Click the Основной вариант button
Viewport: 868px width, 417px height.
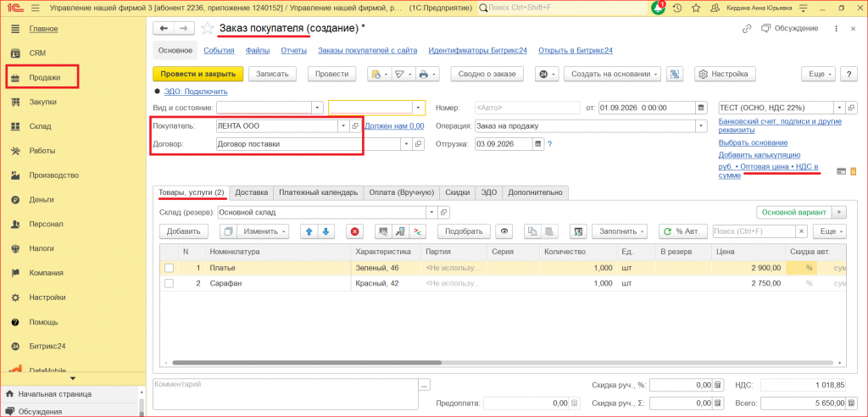tap(794, 212)
